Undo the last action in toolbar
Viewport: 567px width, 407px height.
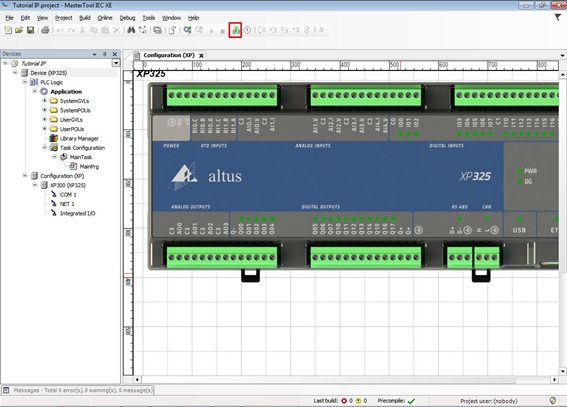coord(60,30)
